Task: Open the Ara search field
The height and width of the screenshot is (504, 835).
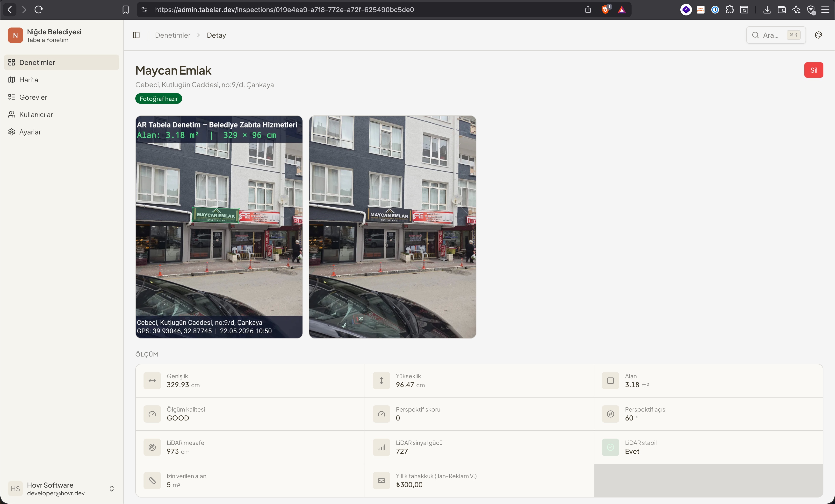Action: pyautogui.click(x=776, y=35)
